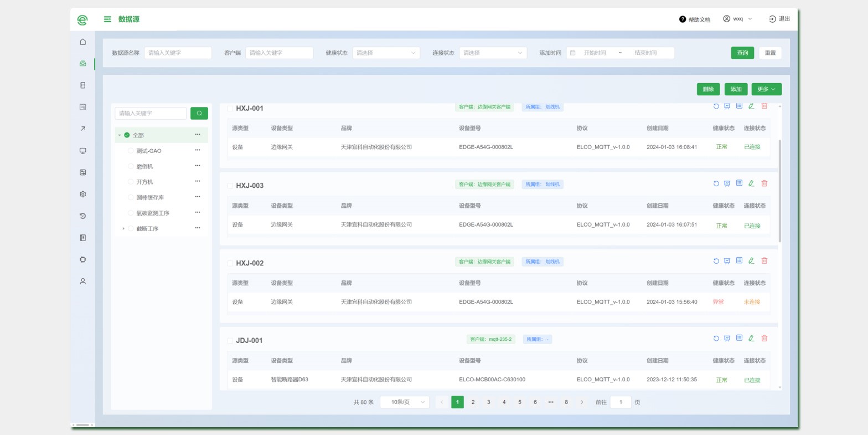Click the vertical scrollbar of the data source list
Image resolution: width=868 pixels, height=435 pixels.
pos(780,191)
